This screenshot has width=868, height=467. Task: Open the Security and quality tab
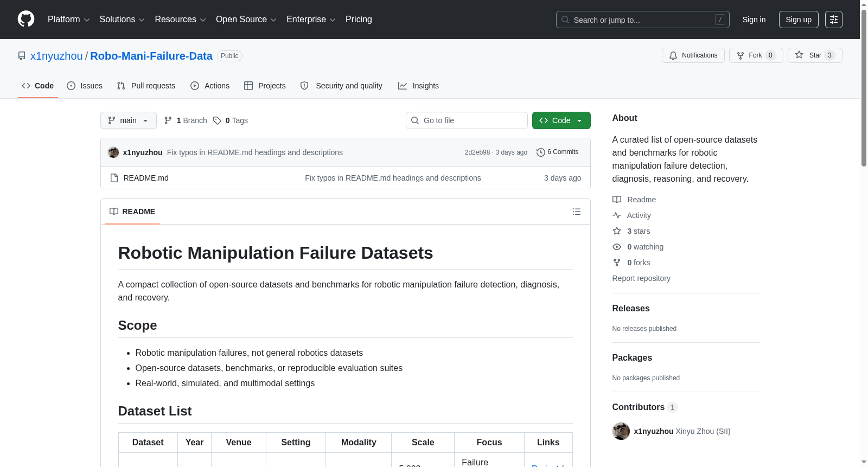point(341,86)
